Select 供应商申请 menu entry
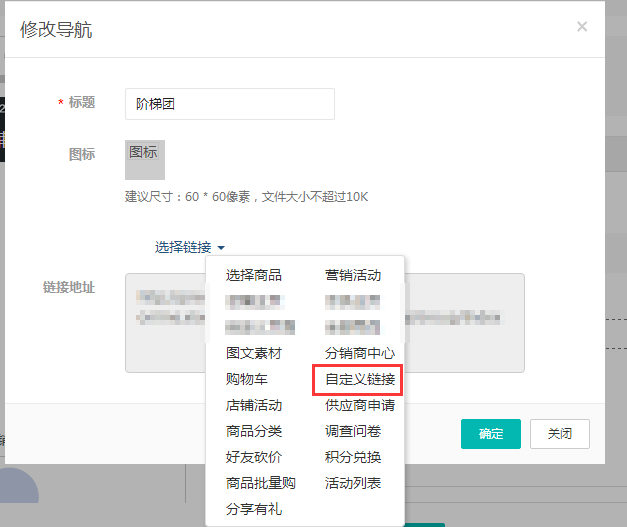This screenshot has height=527, width=627. (360, 405)
